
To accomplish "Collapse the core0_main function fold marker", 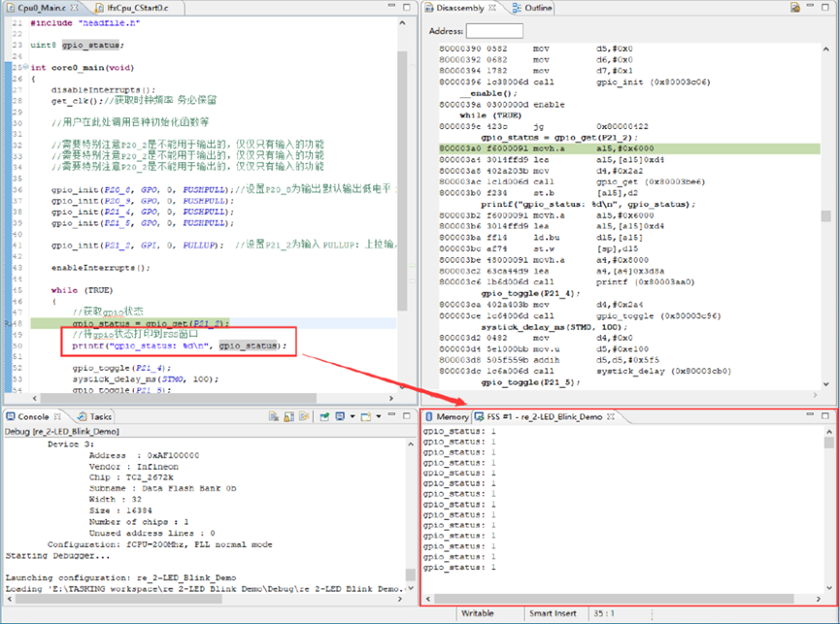I will [25, 67].
